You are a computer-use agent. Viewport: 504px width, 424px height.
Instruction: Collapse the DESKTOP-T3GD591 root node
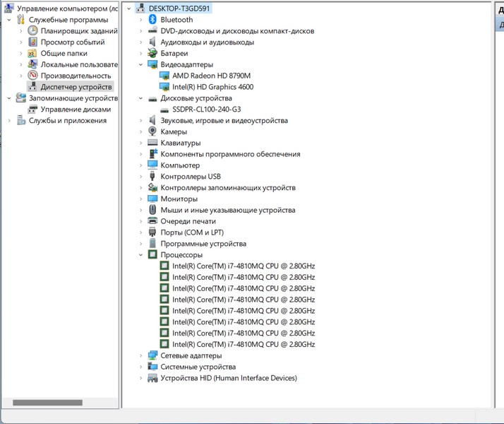point(129,9)
